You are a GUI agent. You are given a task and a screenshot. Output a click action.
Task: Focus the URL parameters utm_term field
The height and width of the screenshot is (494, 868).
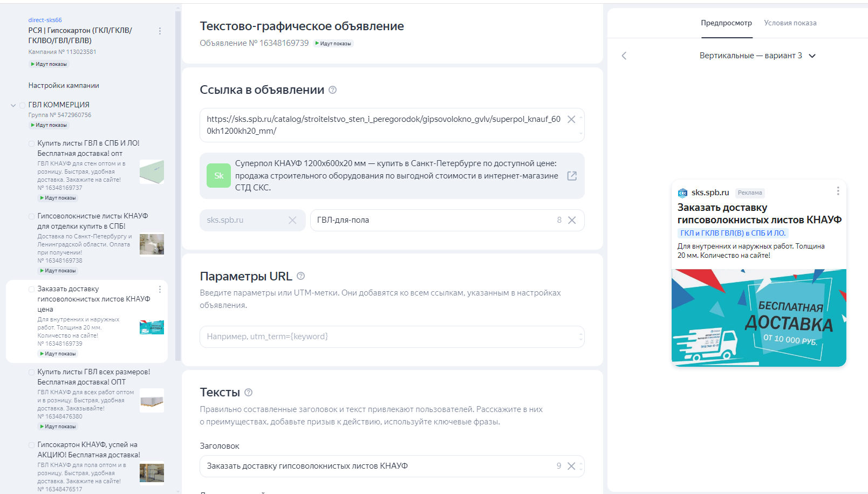(392, 337)
